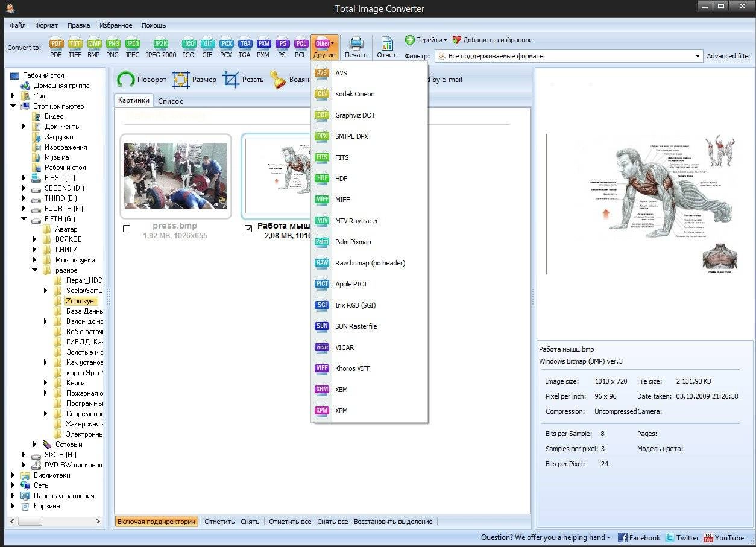Open the Перейти dropdown

(426, 40)
